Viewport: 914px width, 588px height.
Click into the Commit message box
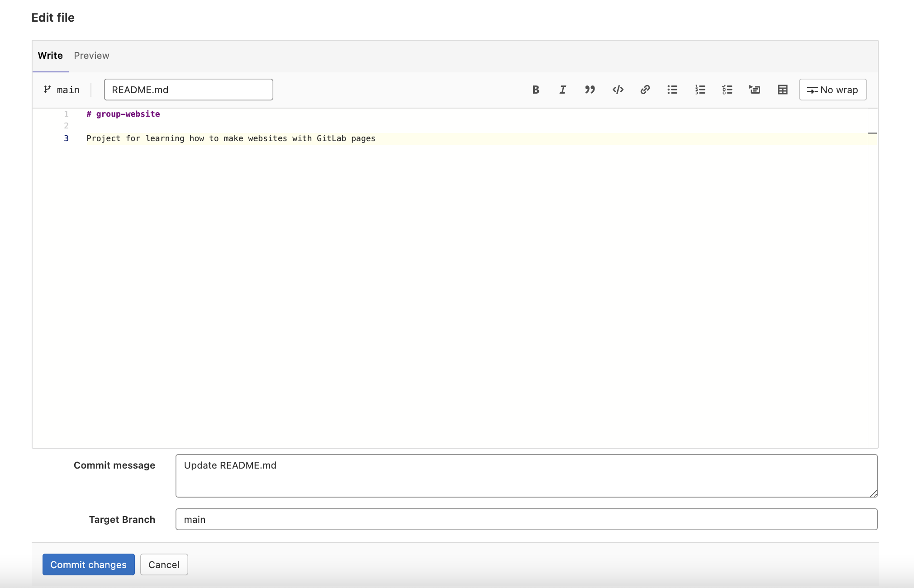click(526, 475)
